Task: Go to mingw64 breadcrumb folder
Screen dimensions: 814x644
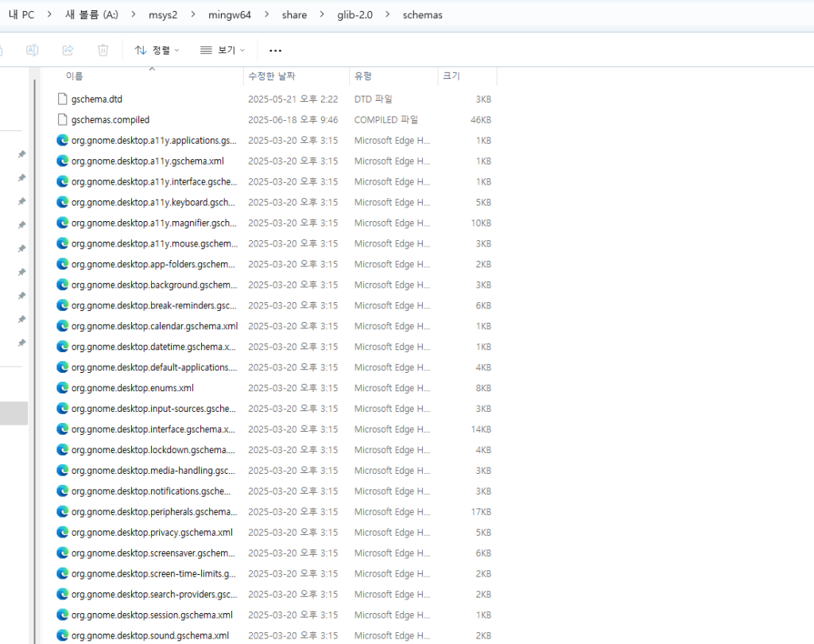Action: [x=230, y=15]
